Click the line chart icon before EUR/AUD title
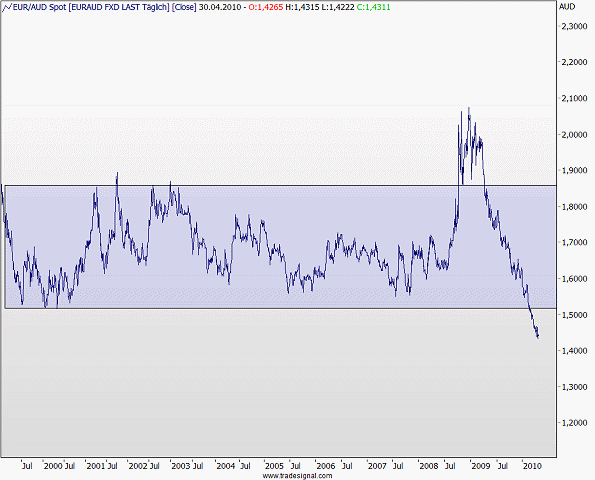The width and height of the screenshot is (595, 480). 7,7
